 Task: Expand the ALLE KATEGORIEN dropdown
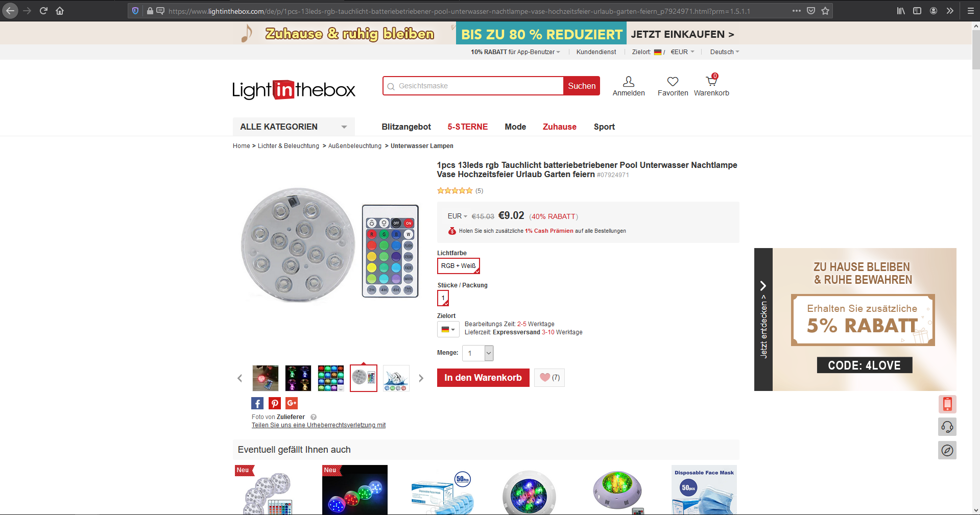point(294,127)
